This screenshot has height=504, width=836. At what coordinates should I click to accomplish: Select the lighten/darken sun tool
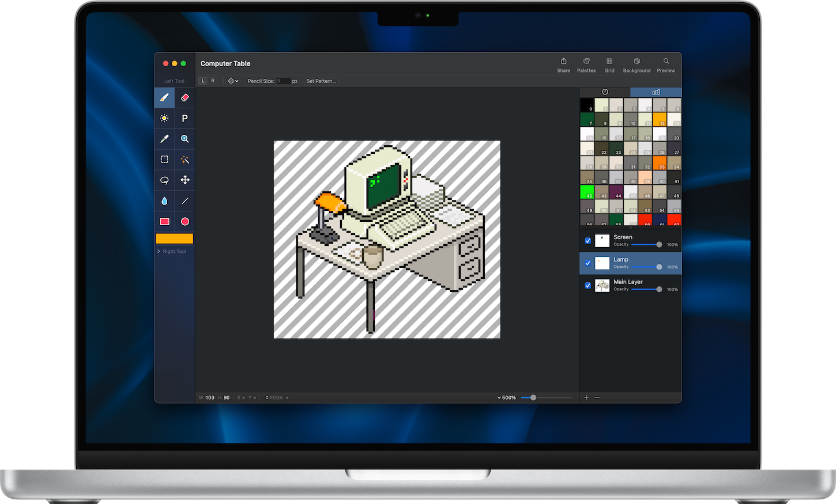coord(164,118)
